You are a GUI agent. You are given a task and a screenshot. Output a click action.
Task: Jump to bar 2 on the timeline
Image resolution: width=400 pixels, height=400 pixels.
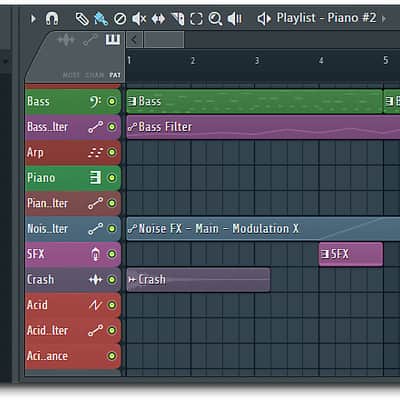pyautogui.click(x=193, y=61)
